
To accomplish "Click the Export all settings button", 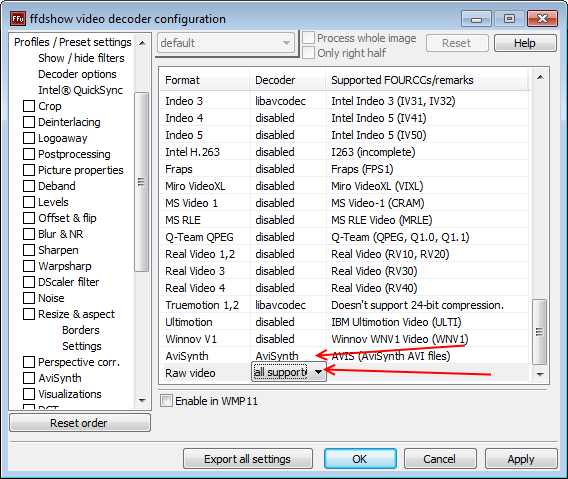I will pos(248,459).
